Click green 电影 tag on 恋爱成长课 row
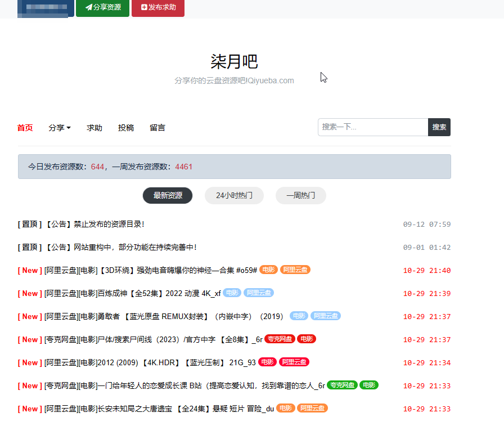Image resolution: width=504 pixels, height=426 pixels. [369, 385]
